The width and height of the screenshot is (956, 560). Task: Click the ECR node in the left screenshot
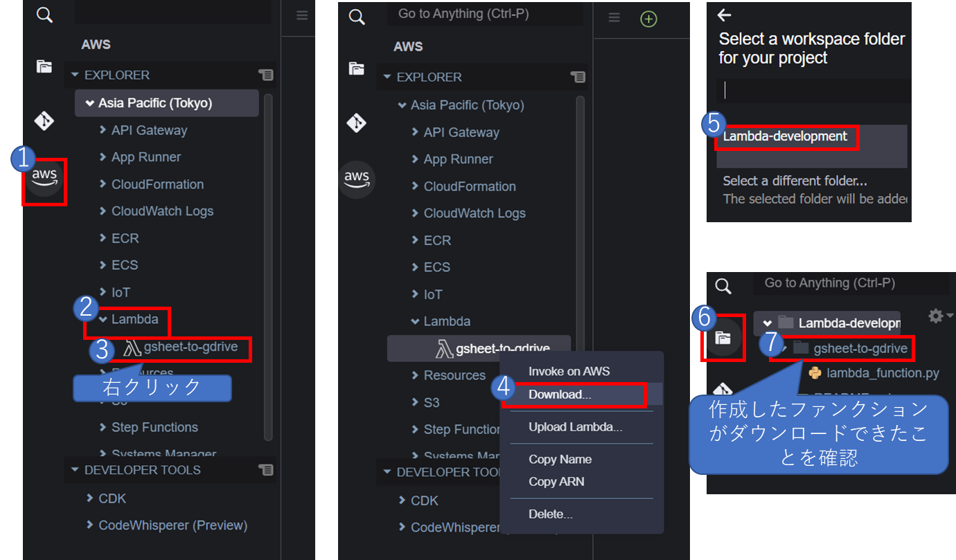(125, 238)
